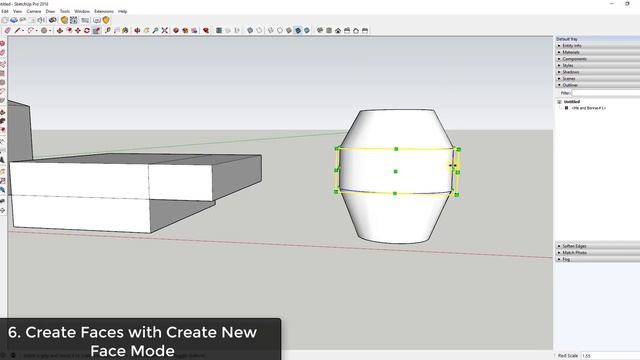This screenshot has width=640, height=360.
Task: Open the Extension Manager icon
Action: point(206,31)
